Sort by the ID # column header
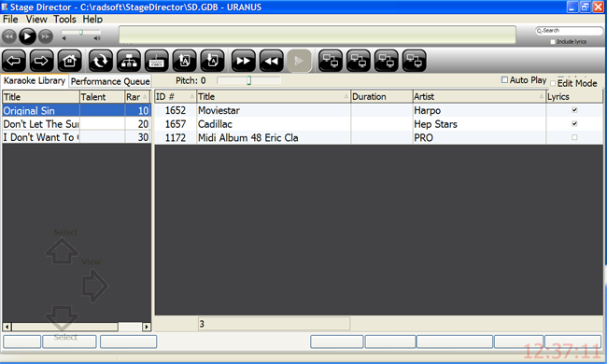The image size is (607, 364). tap(175, 97)
